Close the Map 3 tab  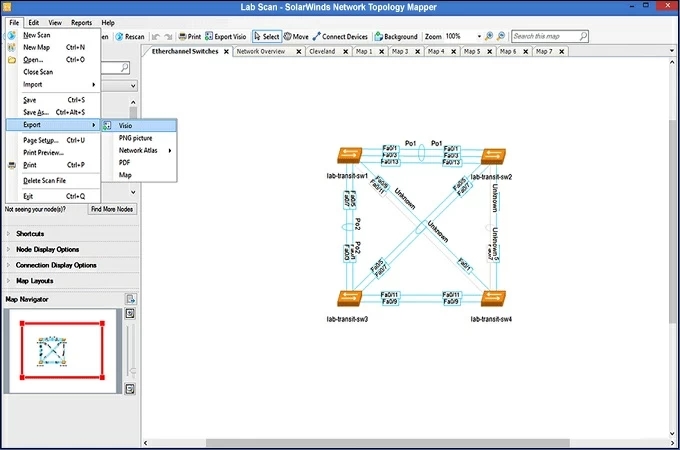tap(418, 52)
